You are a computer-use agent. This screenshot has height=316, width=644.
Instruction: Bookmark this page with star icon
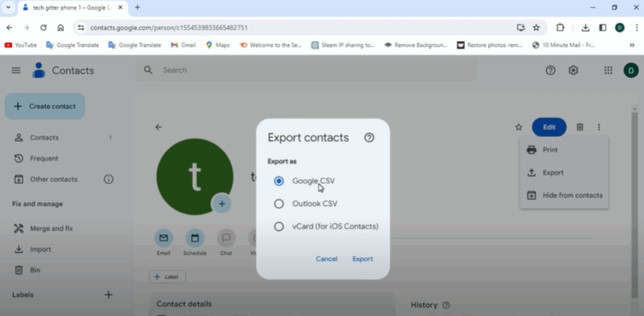click(x=536, y=28)
